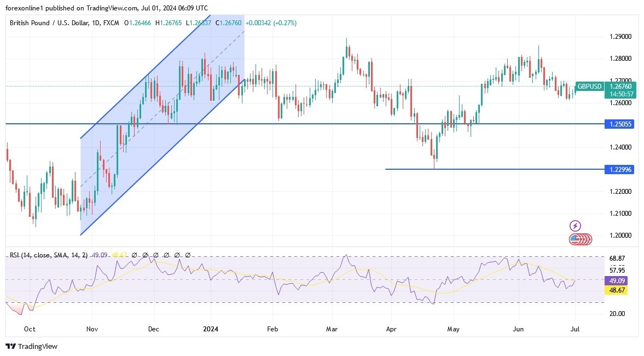Viewport: 644px width, 356px height.
Task: Open the US flag economic events marker
Action: click(x=575, y=239)
